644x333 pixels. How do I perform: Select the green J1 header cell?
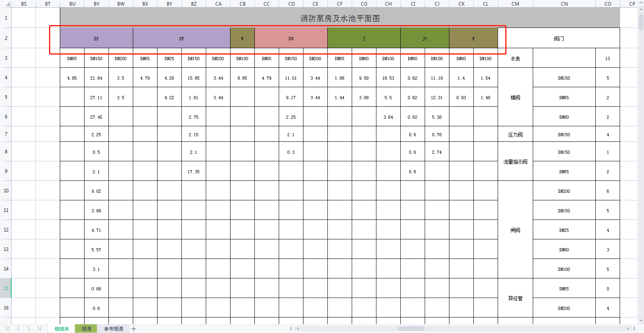425,38
